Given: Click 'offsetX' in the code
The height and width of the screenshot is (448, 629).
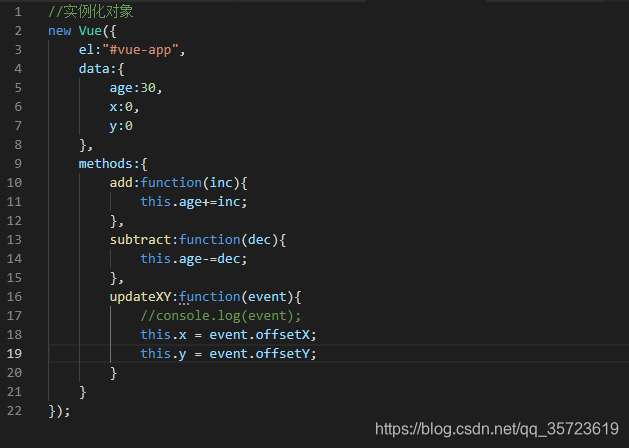Looking at the screenshot, I should pyautogui.click(x=282, y=334).
